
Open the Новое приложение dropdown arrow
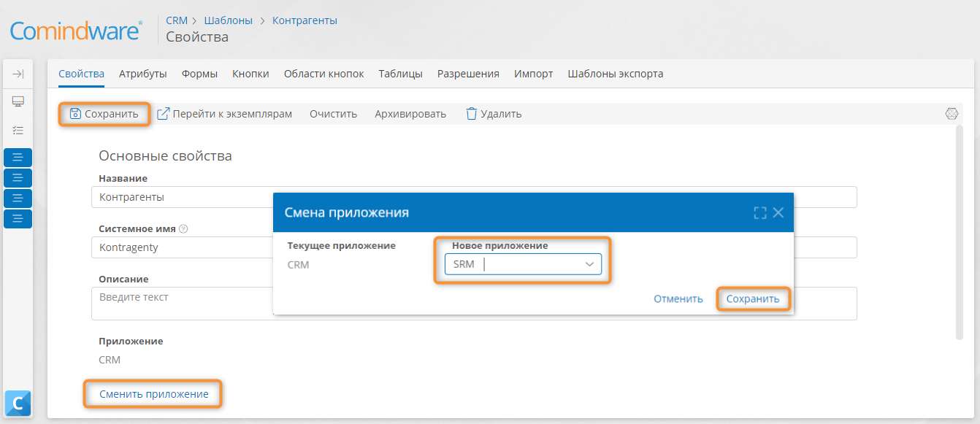coord(589,264)
